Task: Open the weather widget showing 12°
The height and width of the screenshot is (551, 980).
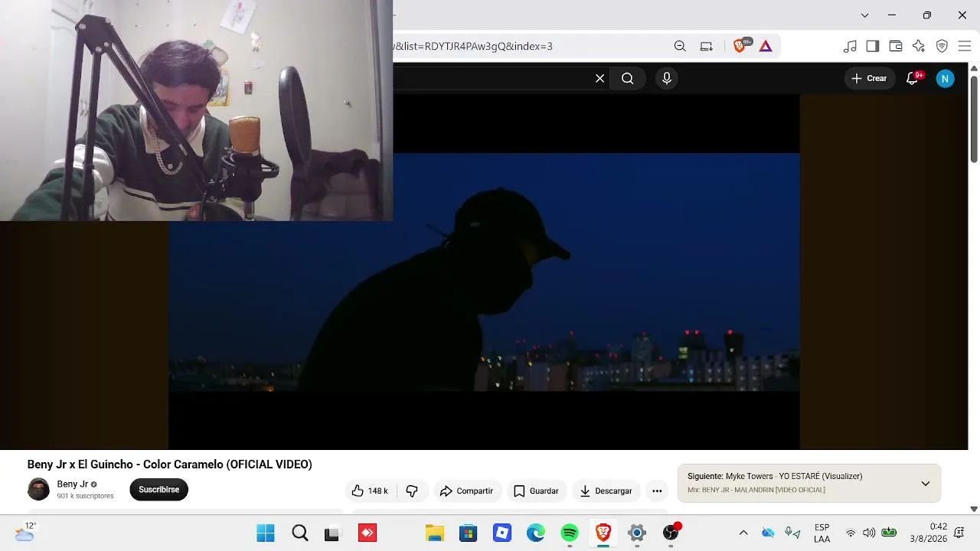Action: click(25, 532)
